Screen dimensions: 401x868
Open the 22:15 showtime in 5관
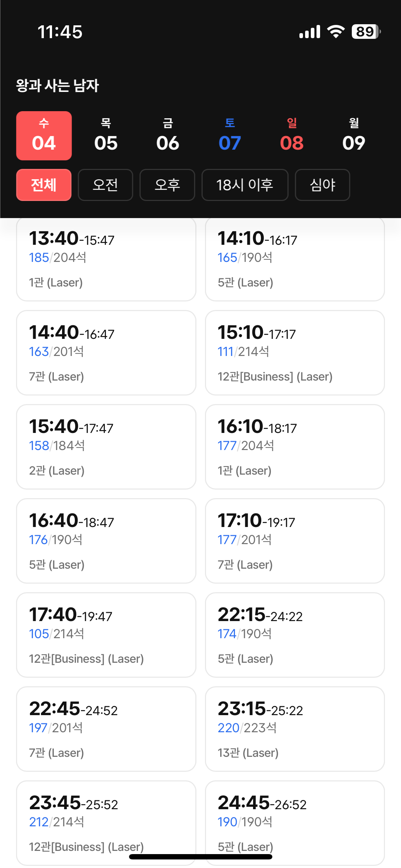(295, 635)
